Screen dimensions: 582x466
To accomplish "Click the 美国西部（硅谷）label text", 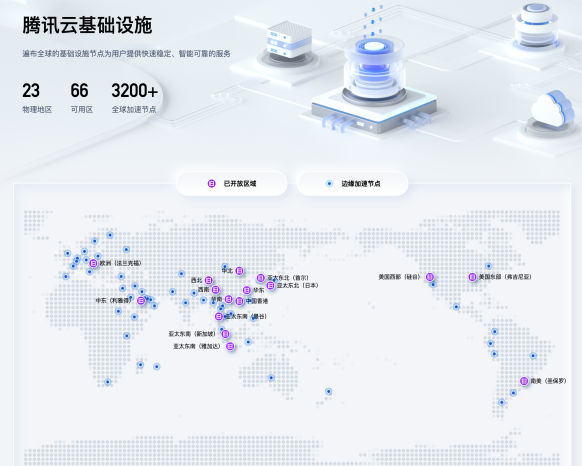I will click(399, 277).
